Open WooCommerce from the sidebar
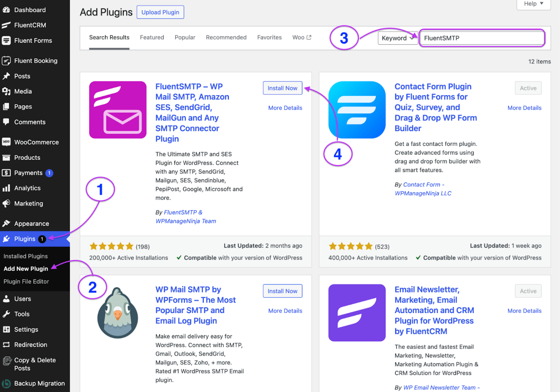Screen dimensions: 560x392 [x=7, y=142]
